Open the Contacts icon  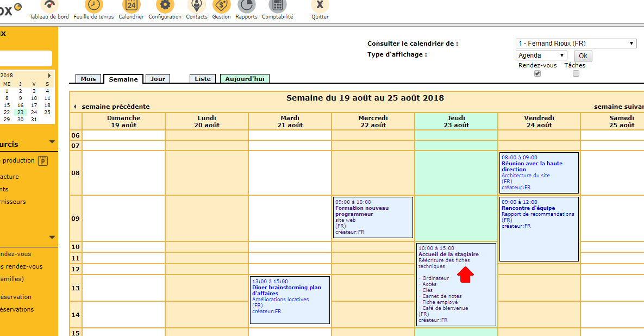(196, 6)
